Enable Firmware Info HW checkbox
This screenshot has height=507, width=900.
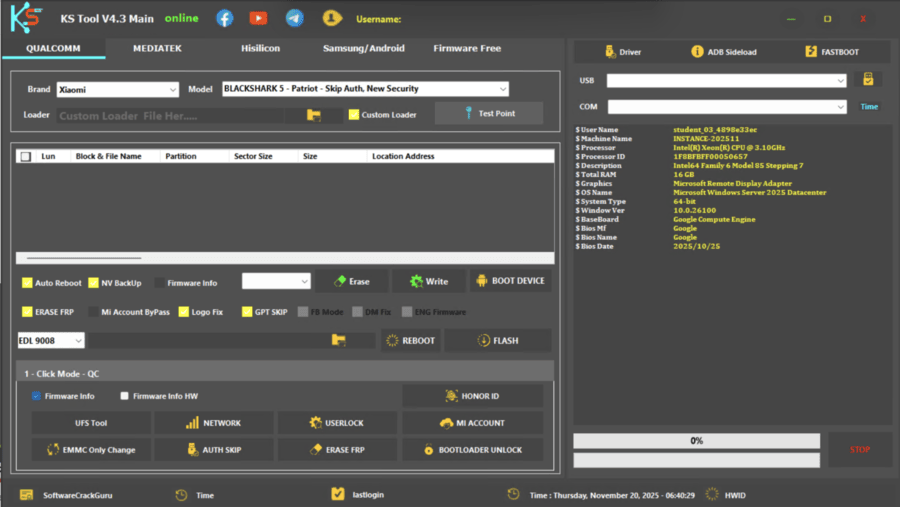pos(125,396)
